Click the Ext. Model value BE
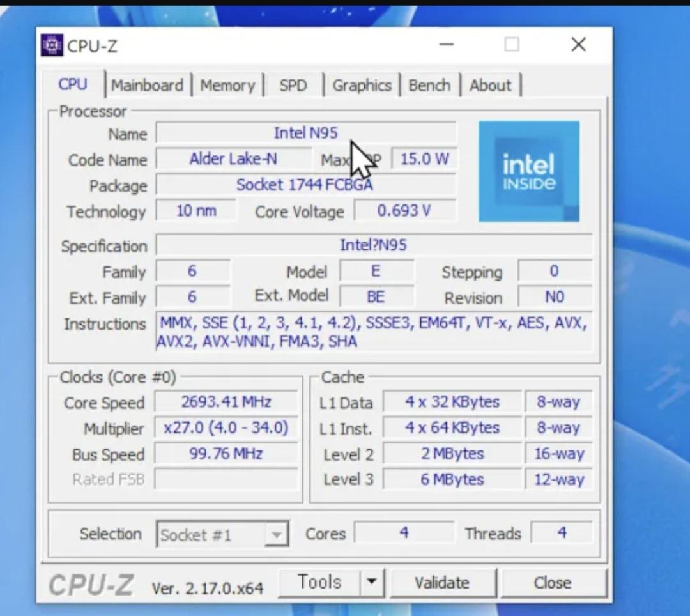This screenshot has height=616, width=690. [x=376, y=296]
